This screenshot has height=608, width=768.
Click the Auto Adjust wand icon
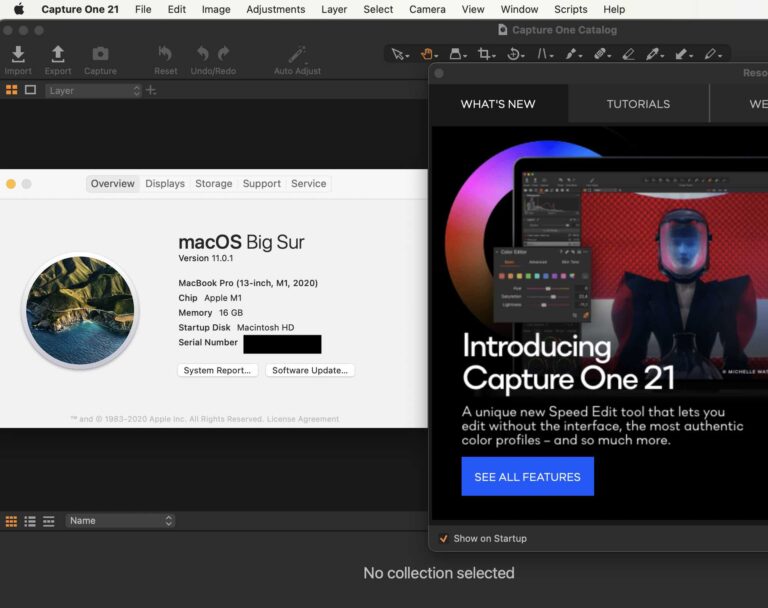click(x=297, y=54)
